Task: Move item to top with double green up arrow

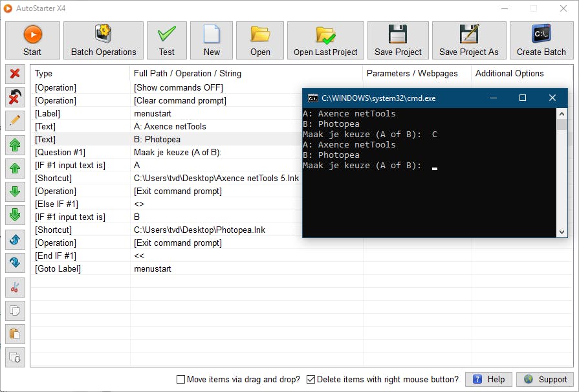Action: pos(15,145)
